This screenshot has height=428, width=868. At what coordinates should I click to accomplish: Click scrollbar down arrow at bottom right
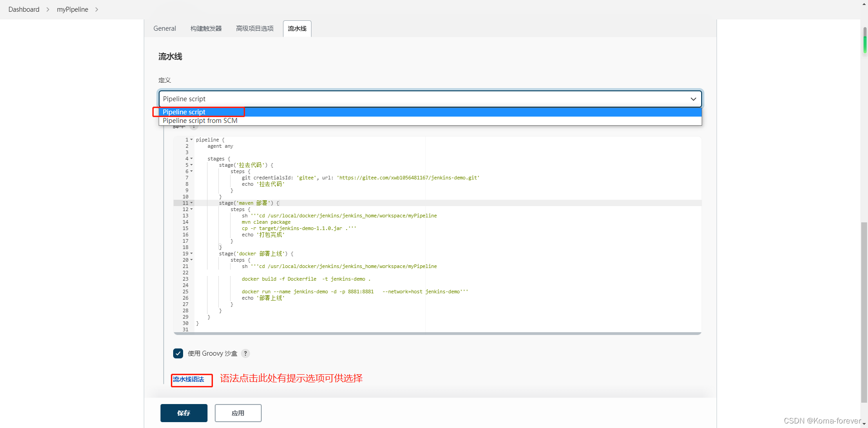[x=864, y=424]
